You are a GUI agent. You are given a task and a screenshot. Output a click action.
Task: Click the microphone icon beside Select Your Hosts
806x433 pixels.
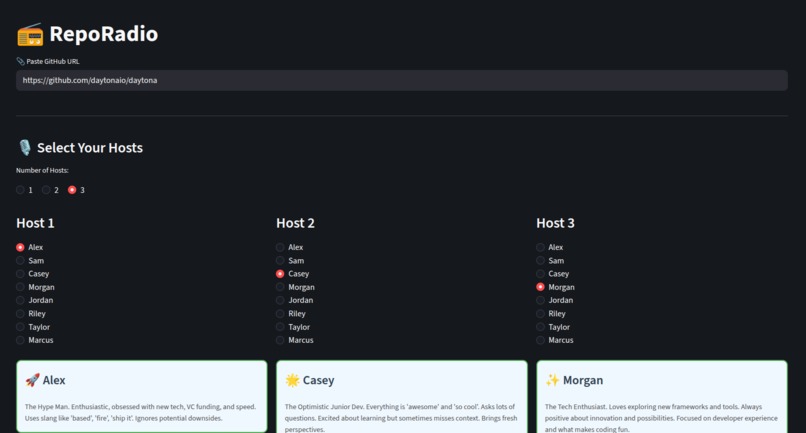(25, 148)
